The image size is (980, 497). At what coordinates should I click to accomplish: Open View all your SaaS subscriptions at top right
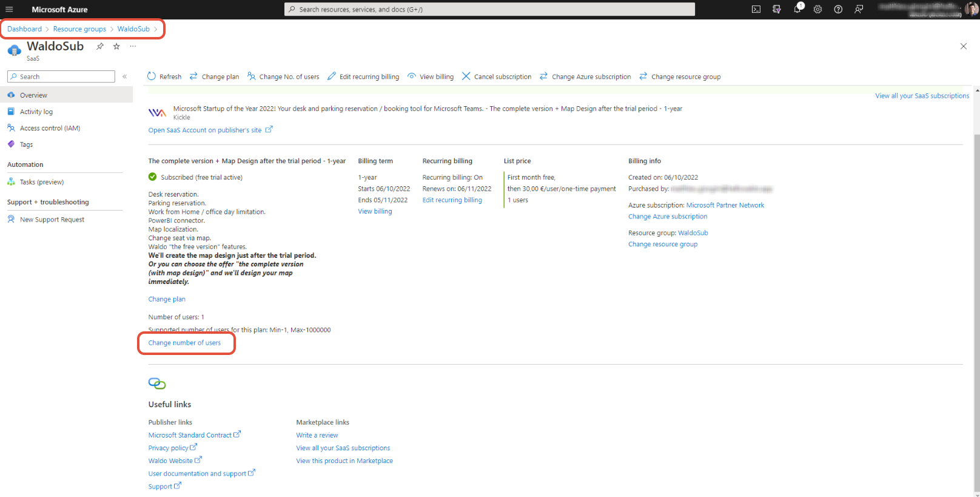pos(922,96)
